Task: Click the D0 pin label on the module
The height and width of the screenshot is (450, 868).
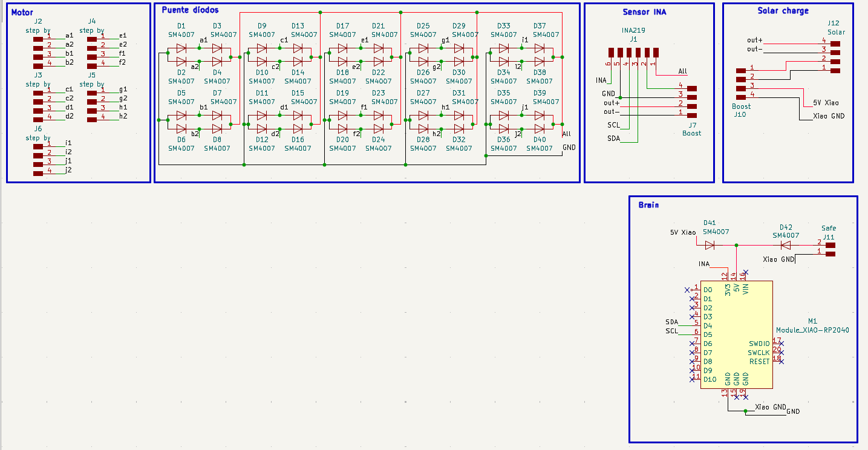Action: [x=708, y=290]
